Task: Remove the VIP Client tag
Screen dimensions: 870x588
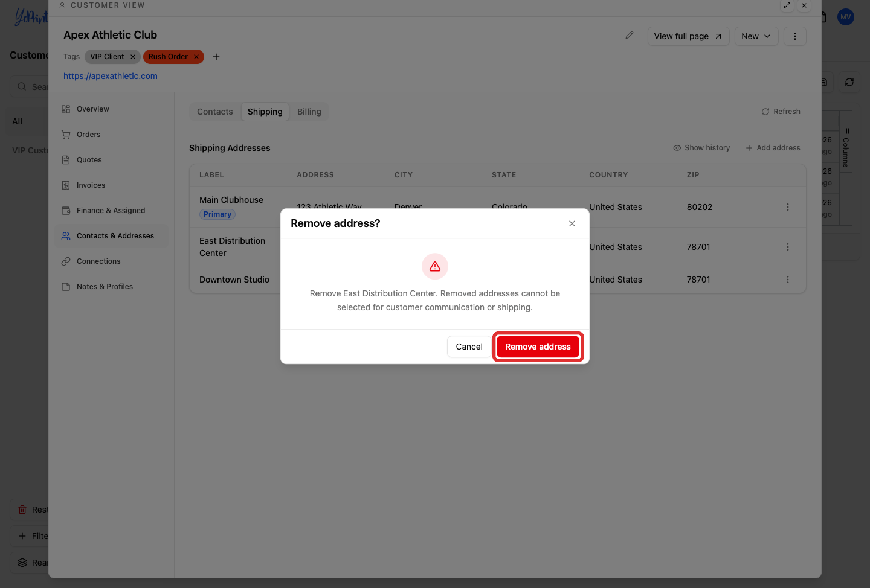Action: 133,57
